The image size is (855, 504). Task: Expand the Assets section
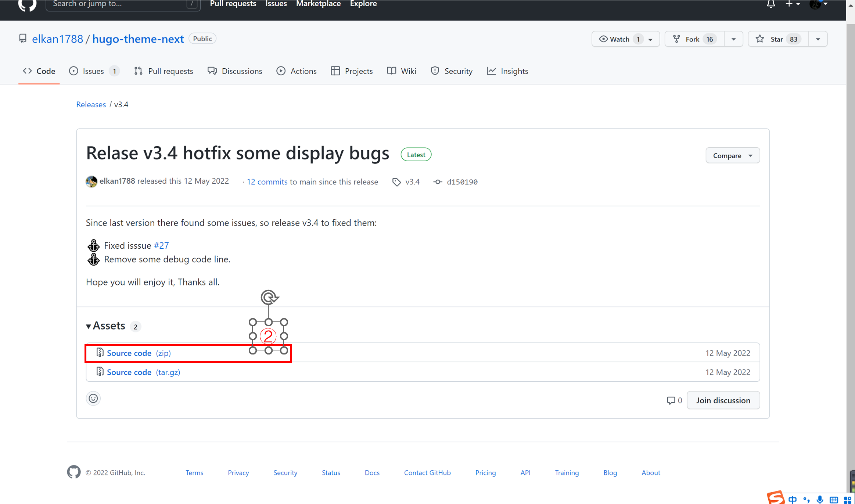(x=89, y=326)
